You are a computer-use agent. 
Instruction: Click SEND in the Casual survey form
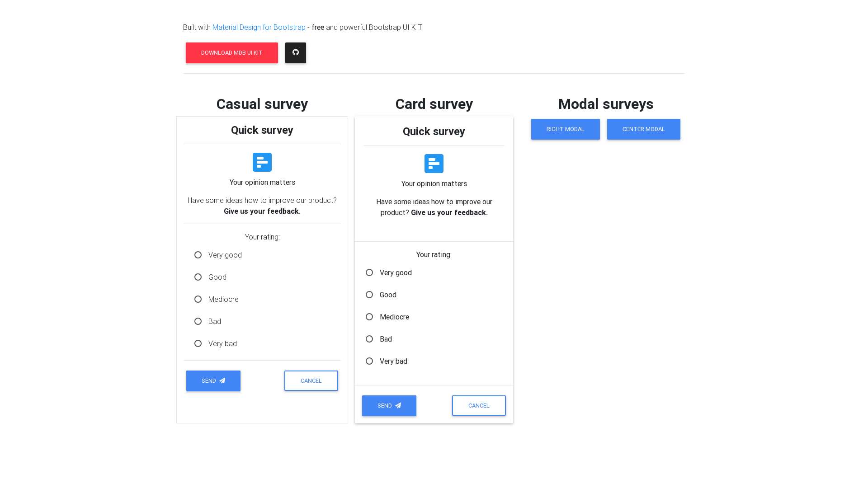click(213, 380)
